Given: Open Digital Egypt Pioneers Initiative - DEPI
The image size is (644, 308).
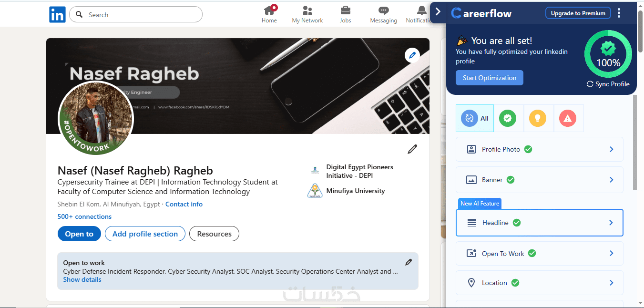Looking at the screenshot, I should tap(360, 171).
